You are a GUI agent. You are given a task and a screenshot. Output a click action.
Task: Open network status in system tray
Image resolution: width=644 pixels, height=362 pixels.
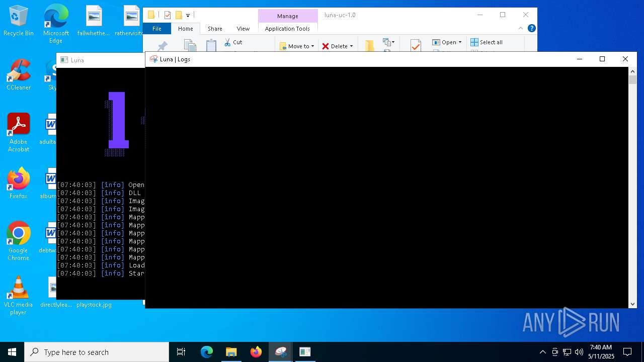tap(567, 352)
